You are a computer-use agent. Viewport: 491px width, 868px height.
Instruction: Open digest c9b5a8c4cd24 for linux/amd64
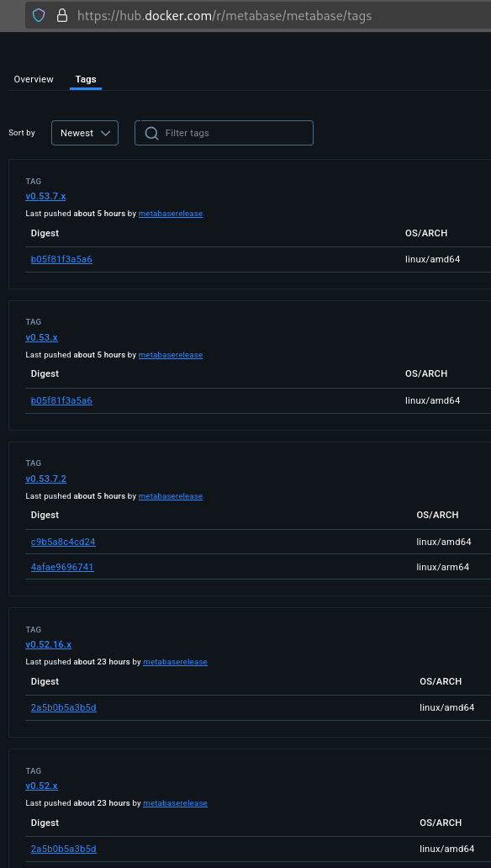pyautogui.click(x=63, y=542)
